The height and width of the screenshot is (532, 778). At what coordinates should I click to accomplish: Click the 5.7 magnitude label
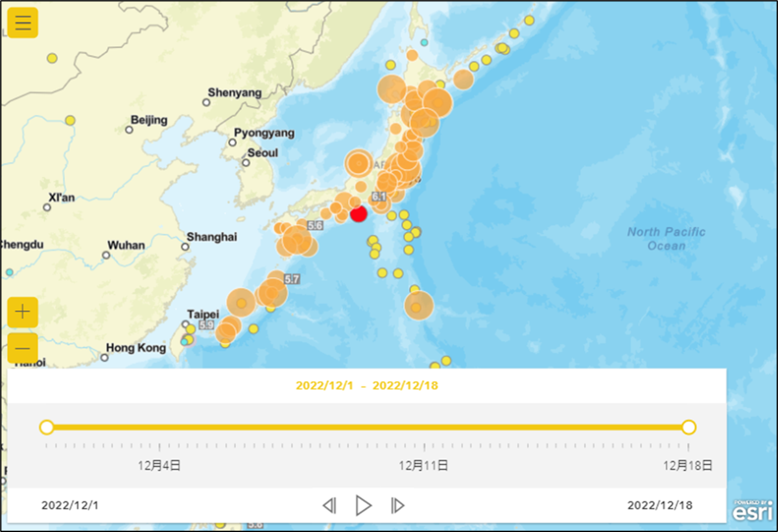pyautogui.click(x=292, y=279)
